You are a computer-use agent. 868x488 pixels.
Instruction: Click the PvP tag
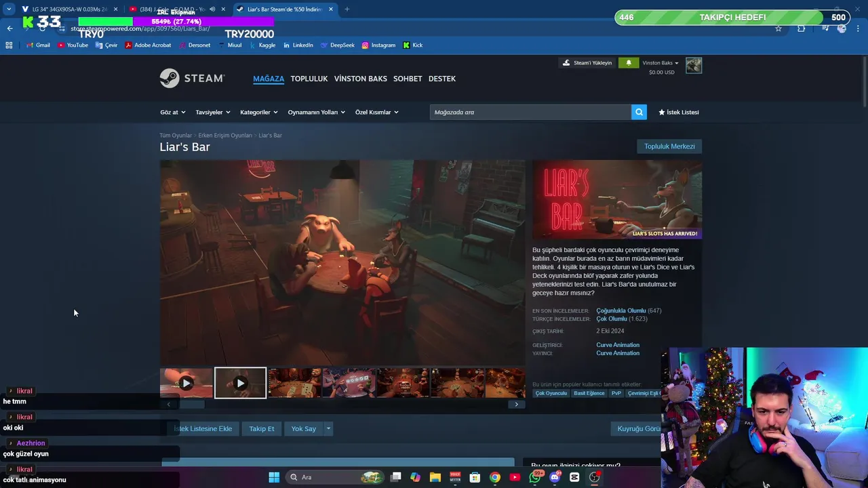(616, 393)
